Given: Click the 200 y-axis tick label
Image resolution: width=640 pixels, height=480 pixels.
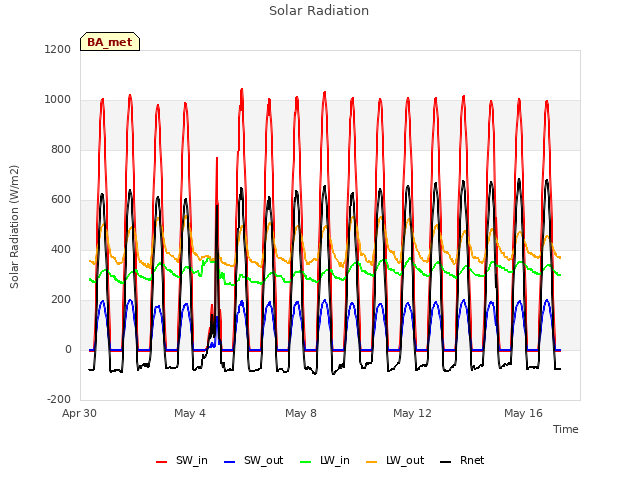Looking at the screenshot, I should click(61, 300).
